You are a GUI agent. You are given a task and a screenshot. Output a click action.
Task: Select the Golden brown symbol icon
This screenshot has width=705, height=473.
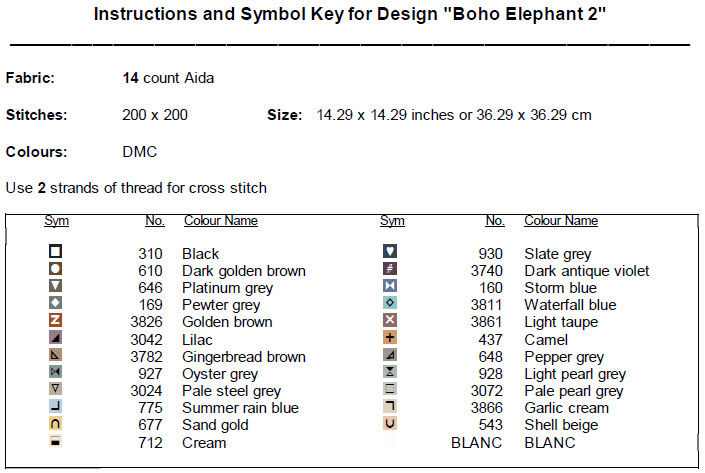pos(56,321)
